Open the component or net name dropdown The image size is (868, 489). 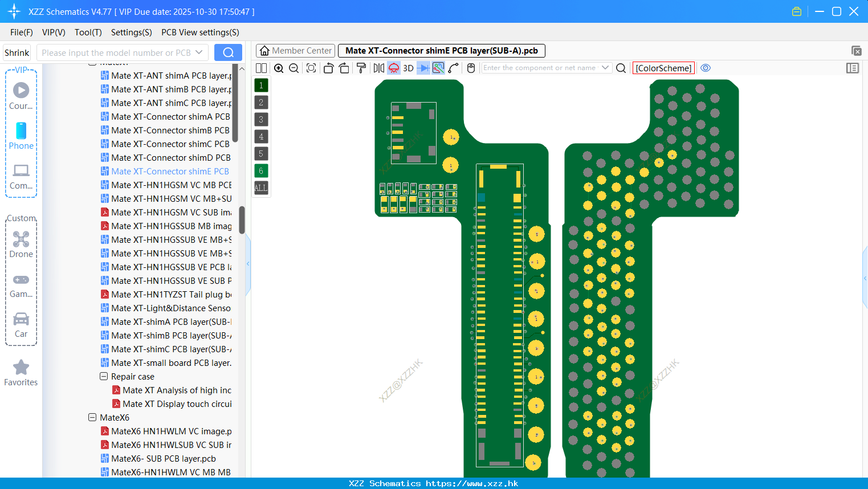[x=605, y=68]
